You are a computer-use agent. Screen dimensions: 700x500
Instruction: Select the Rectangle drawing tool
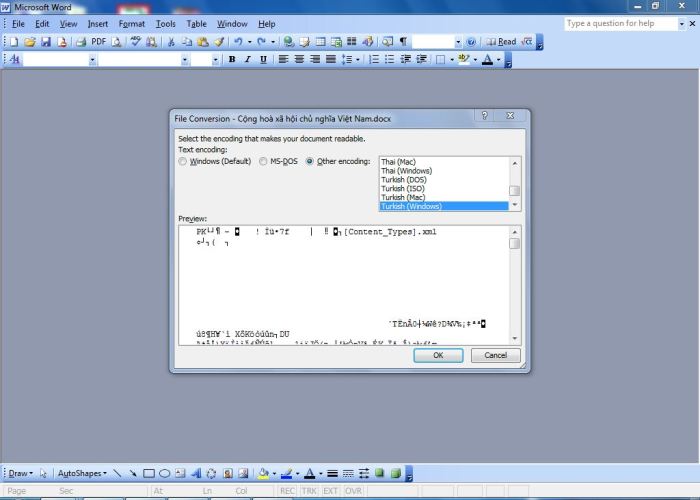pos(149,474)
